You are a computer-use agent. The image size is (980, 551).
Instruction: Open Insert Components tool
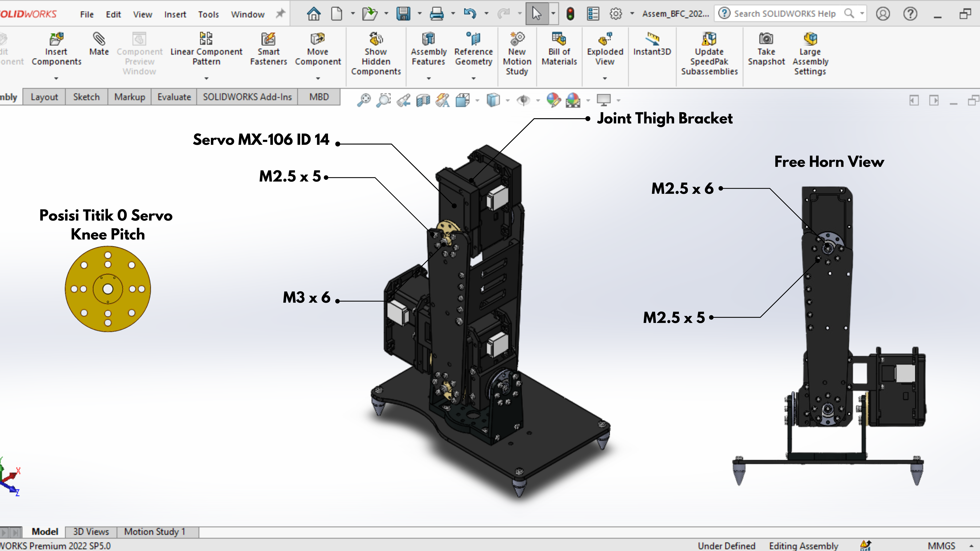[56, 49]
